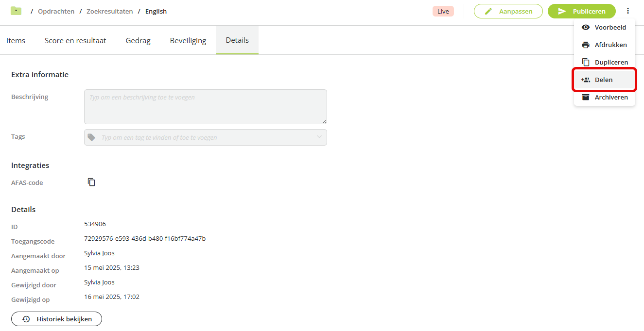Image resolution: width=644 pixels, height=331 pixels.
Task: Choose Voorbeeld from the menu
Action: (x=604, y=28)
